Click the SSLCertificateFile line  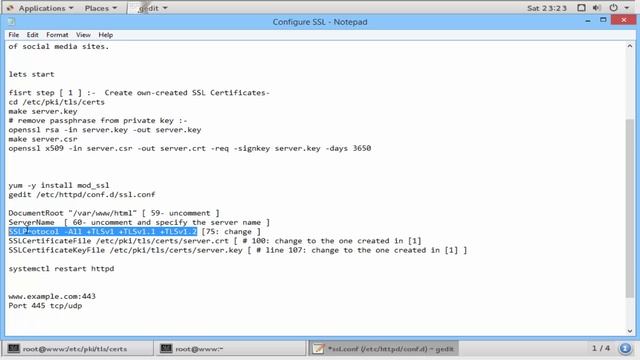(215, 241)
